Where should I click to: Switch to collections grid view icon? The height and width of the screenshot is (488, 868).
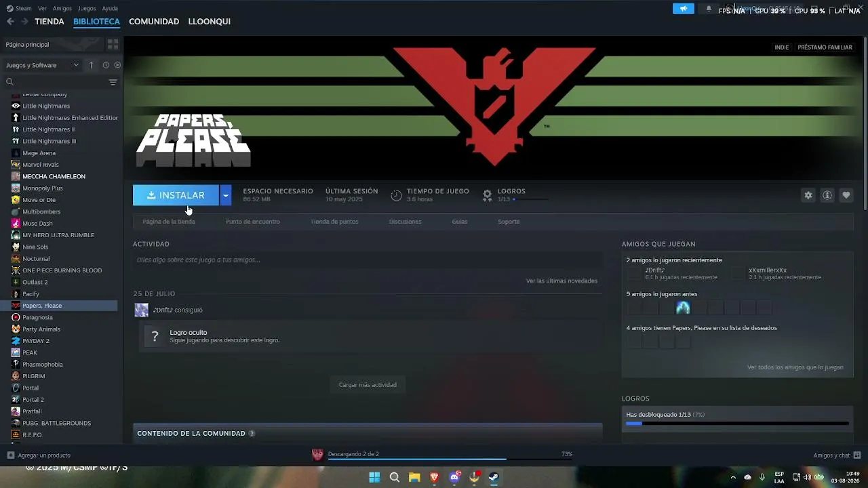pos(113,44)
